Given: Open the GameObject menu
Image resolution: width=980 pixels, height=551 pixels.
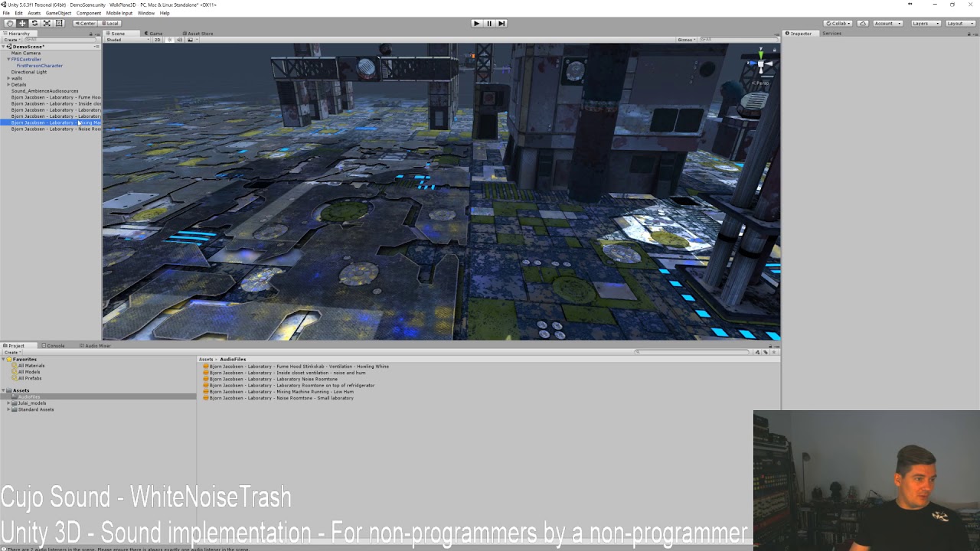Looking at the screenshot, I should point(58,13).
